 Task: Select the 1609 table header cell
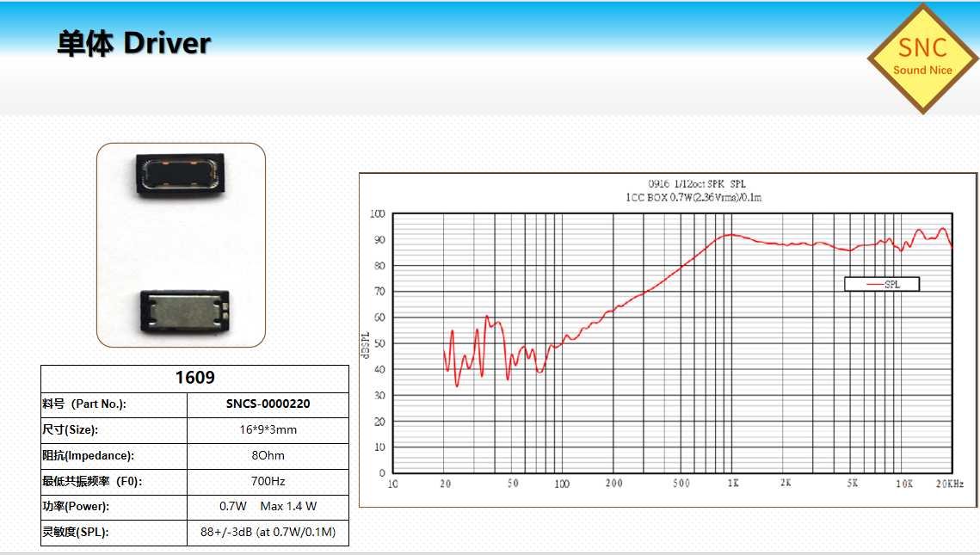(x=194, y=378)
